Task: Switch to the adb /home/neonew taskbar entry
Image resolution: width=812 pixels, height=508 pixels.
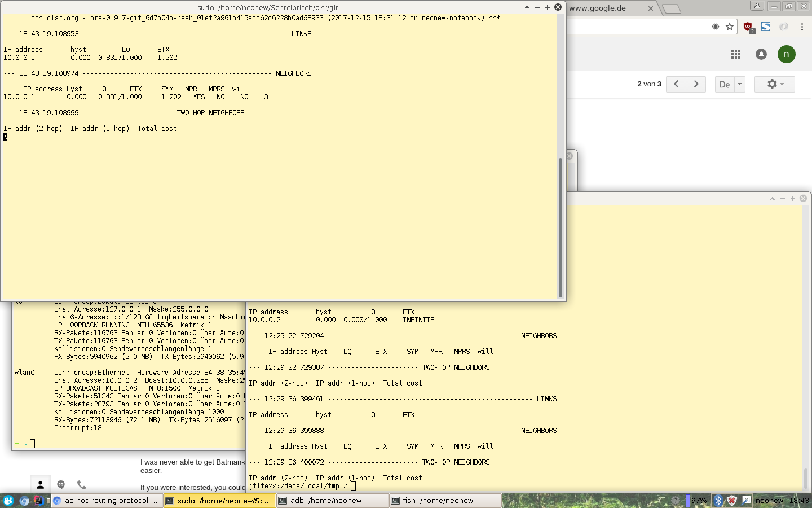Action: pyautogui.click(x=332, y=501)
